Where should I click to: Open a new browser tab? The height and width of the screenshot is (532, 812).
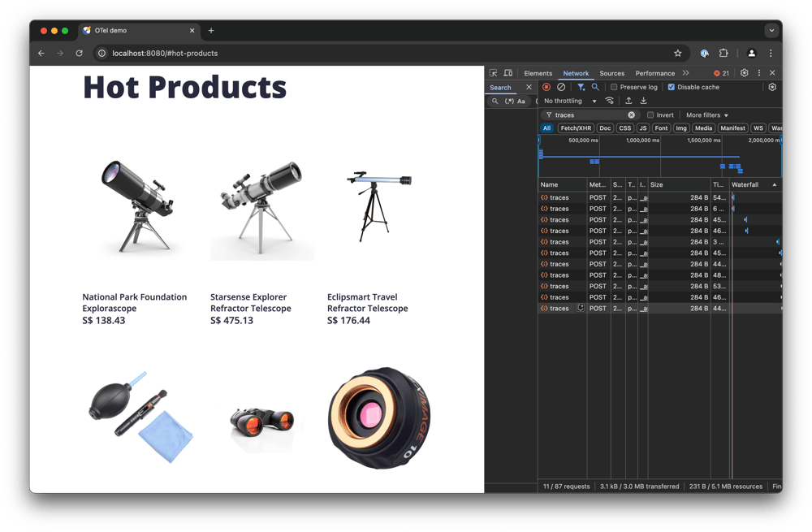211,31
